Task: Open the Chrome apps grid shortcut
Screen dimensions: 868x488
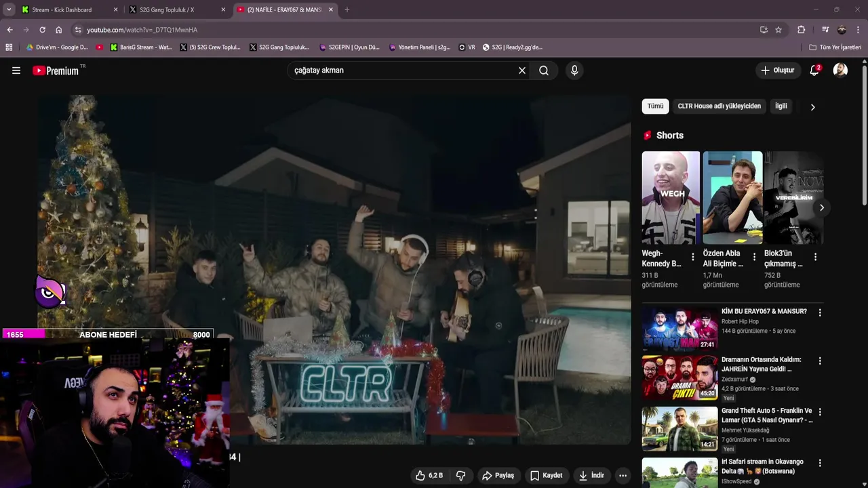Action: [x=9, y=47]
